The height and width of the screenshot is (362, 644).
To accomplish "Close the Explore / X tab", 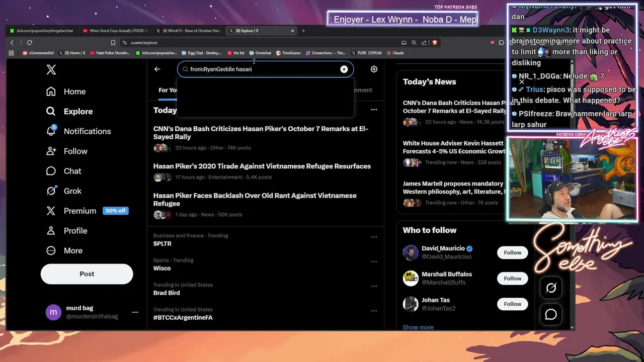I will [x=292, y=31].
